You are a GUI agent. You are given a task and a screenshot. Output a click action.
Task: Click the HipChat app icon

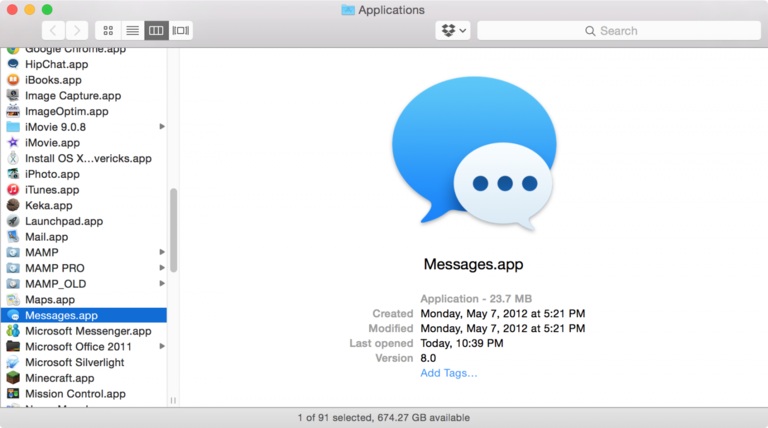pos(13,64)
